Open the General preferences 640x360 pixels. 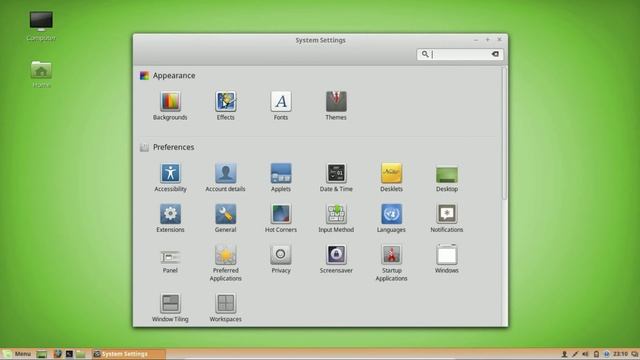point(225,218)
